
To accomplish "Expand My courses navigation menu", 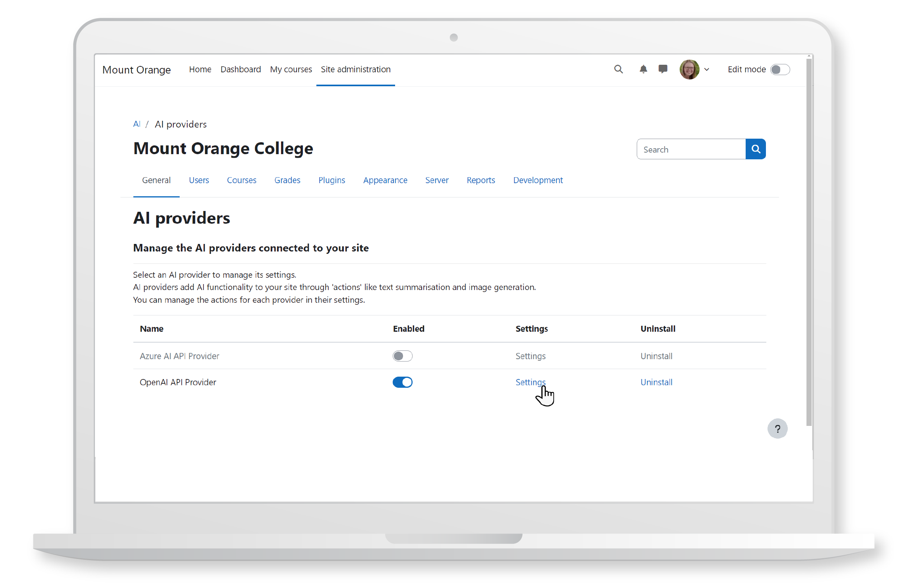I will (x=290, y=69).
